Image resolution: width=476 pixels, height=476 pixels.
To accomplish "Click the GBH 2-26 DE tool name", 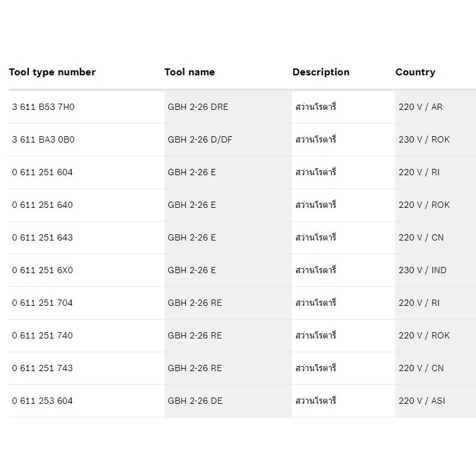I will 195,401.
